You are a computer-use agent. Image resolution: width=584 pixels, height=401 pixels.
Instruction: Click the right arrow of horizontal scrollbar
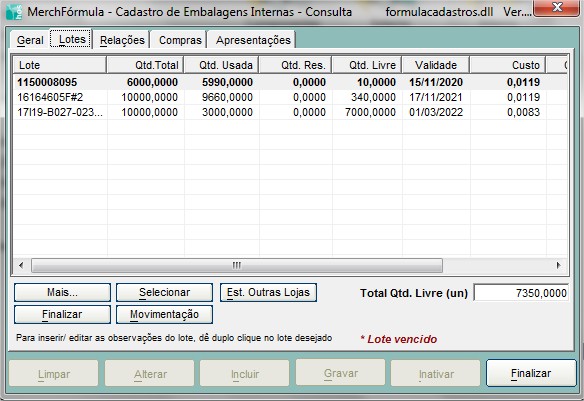(558, 265)
